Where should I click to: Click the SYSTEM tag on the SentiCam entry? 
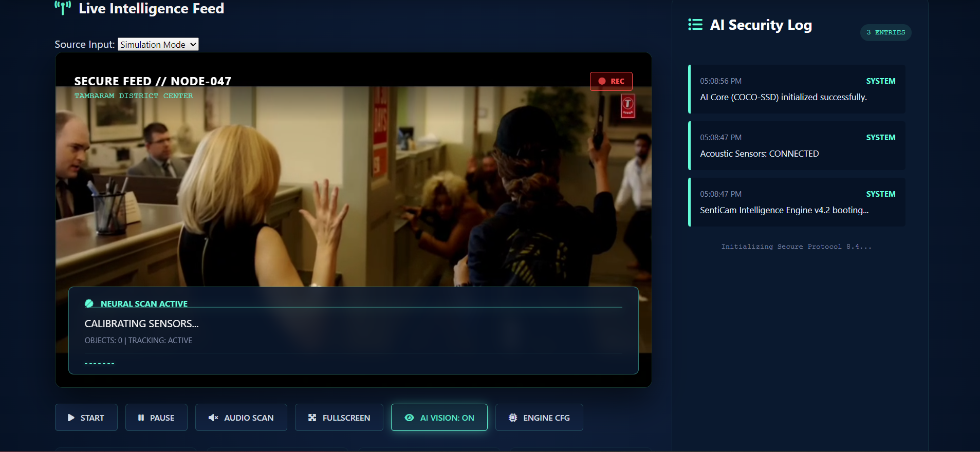click(x=881, y=194)
